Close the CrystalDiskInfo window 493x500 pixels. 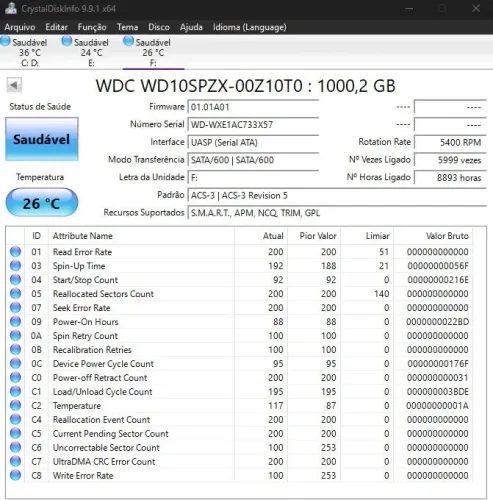(x=476, y=8)
